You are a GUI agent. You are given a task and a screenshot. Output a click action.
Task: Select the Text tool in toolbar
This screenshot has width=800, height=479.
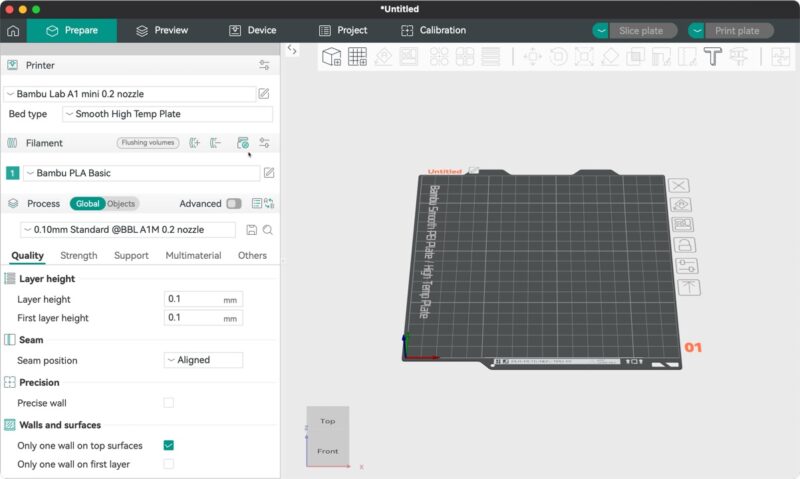tap(712, 57)
